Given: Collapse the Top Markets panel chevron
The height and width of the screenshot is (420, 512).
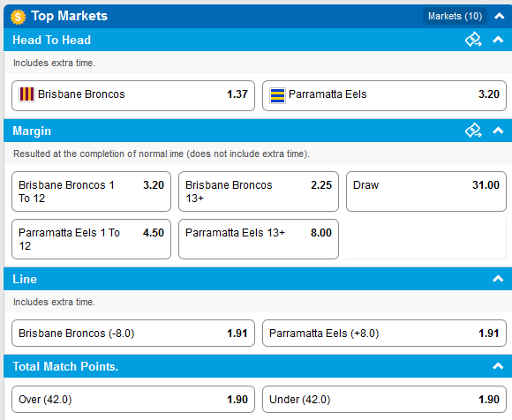Looking at the screenshot, I should (500, 16).
